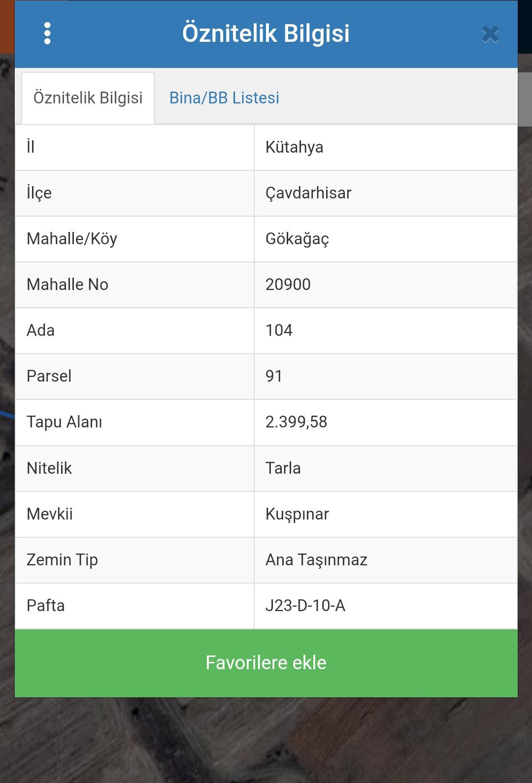Open the three-dot options menu

tap(47, 33)
